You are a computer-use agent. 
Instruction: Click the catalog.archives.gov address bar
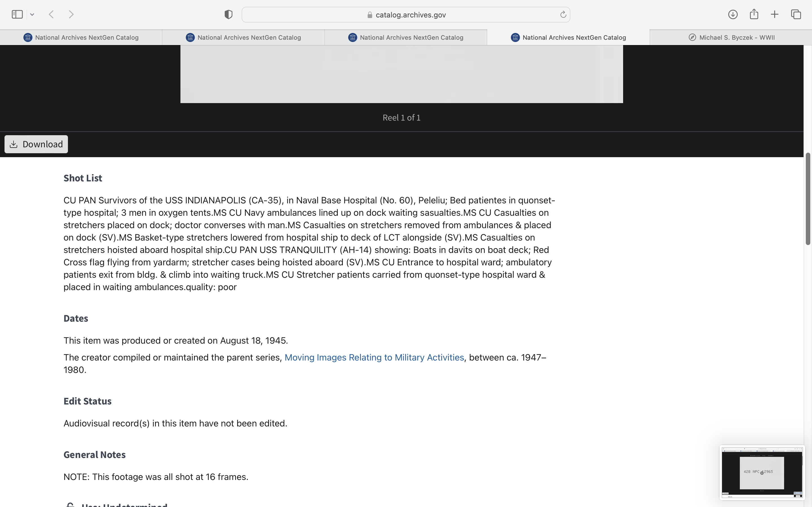coord(406,15)
